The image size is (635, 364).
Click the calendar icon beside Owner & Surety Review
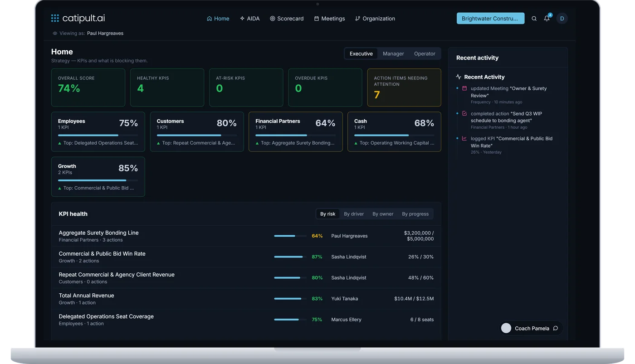[x=464, y=88]
